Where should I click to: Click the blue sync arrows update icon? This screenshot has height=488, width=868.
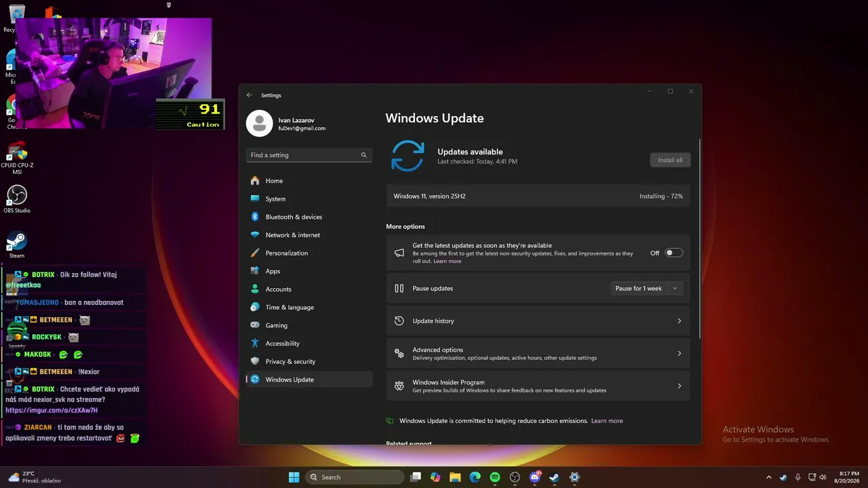coord(408,156)
